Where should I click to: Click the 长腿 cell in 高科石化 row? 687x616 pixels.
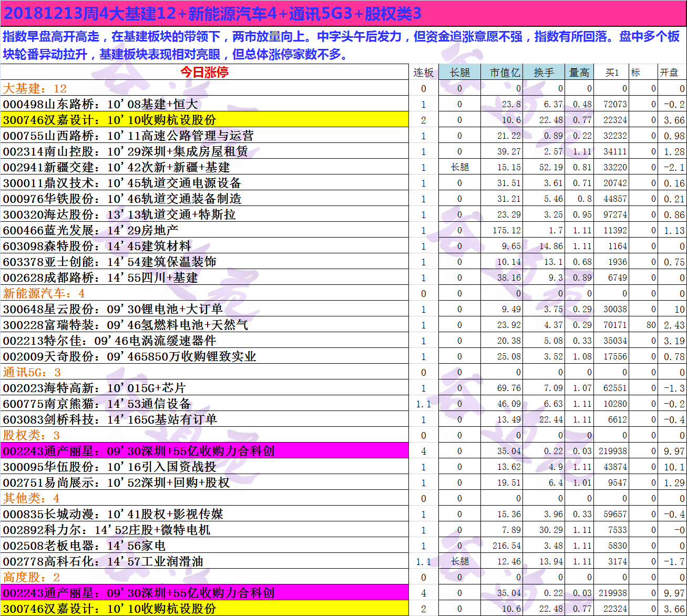459,561
